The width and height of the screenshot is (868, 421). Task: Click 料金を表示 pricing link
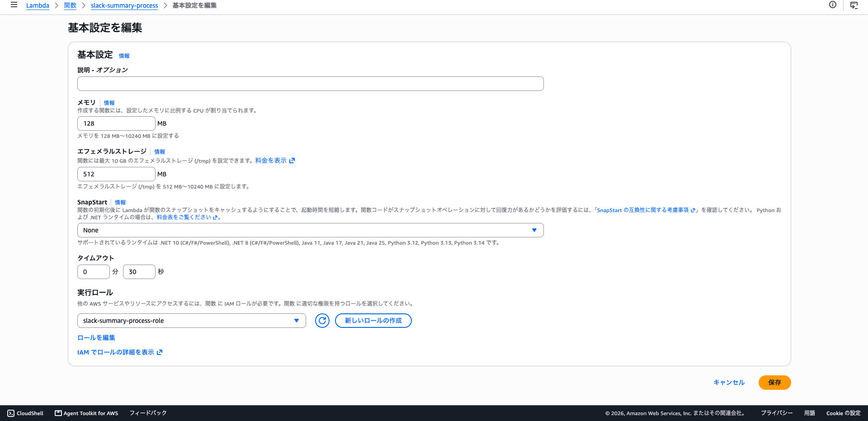tap(271, 161)
